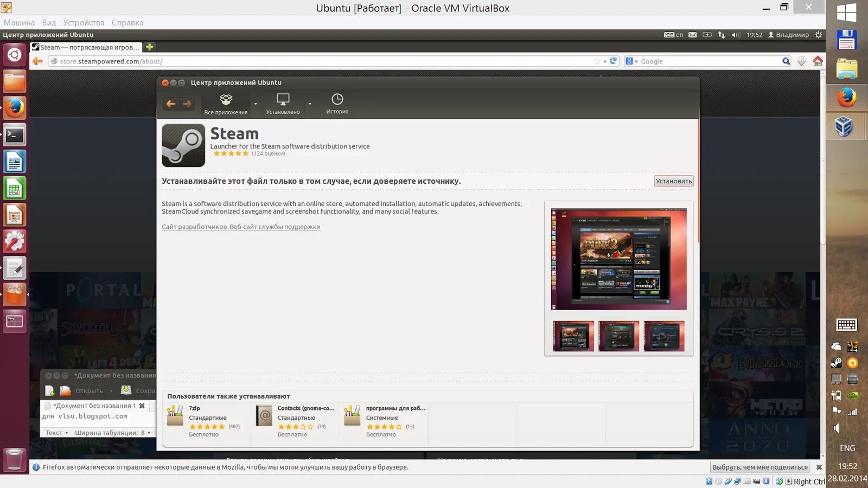Launch Firefox from the Ubuntu launcher

15,108
